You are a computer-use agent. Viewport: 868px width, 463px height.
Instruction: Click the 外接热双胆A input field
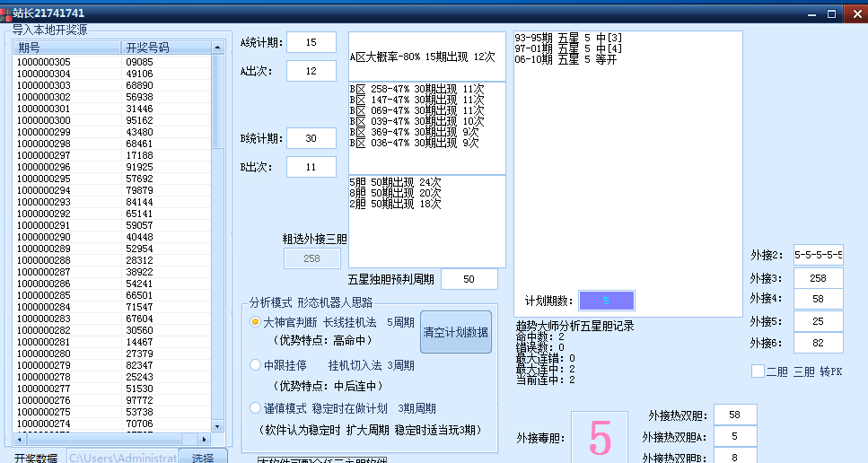click(735, 436)
